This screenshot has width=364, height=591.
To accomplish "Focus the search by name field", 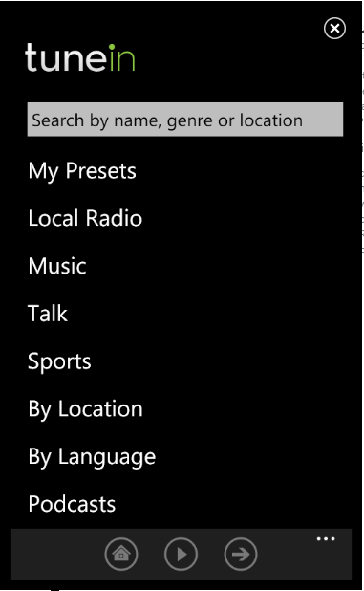I will [185, 120].
